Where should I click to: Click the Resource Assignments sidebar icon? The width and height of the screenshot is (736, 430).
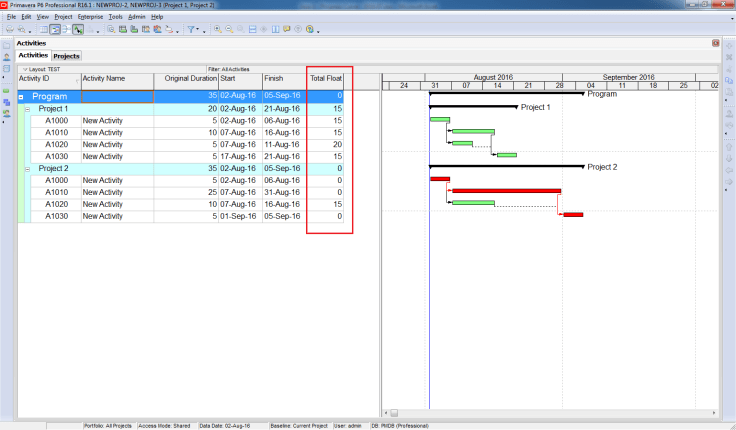point(7,114)
